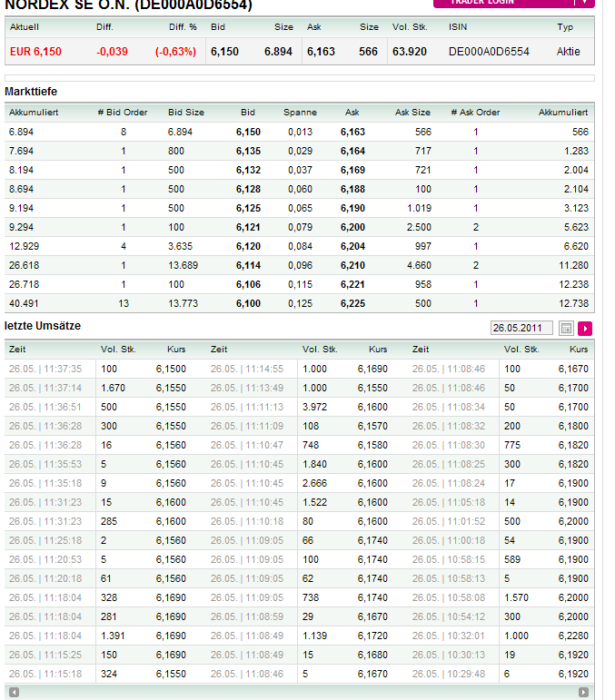The image size is (615, 700).
Task: Select bid size 13.689
Action: (183, 266)
